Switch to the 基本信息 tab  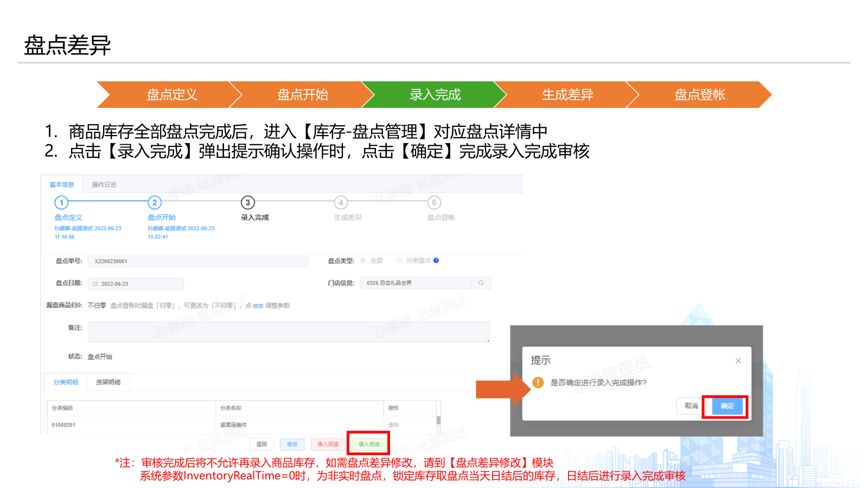click(62, 185)
